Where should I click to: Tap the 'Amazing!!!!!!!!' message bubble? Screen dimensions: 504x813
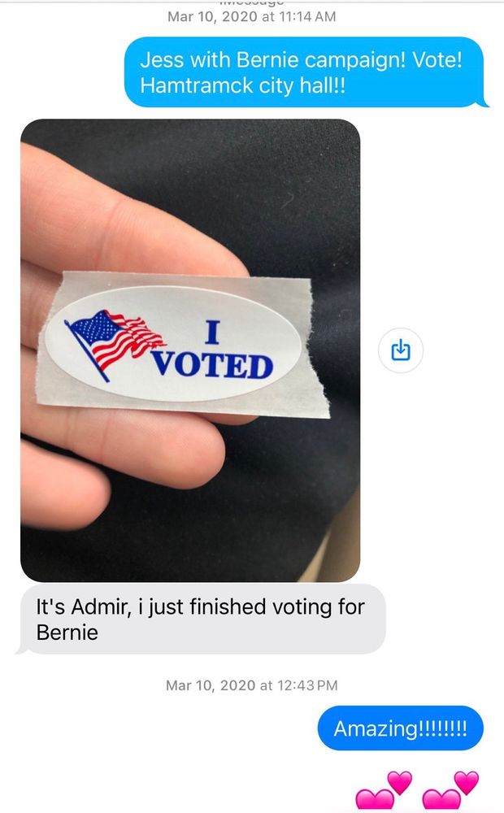coord(400,728)
